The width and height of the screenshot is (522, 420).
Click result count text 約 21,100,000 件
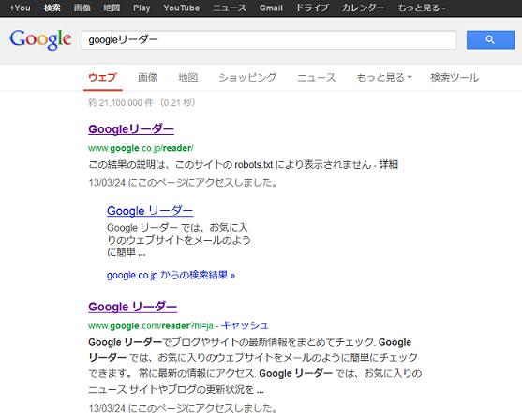pos(121,102)
